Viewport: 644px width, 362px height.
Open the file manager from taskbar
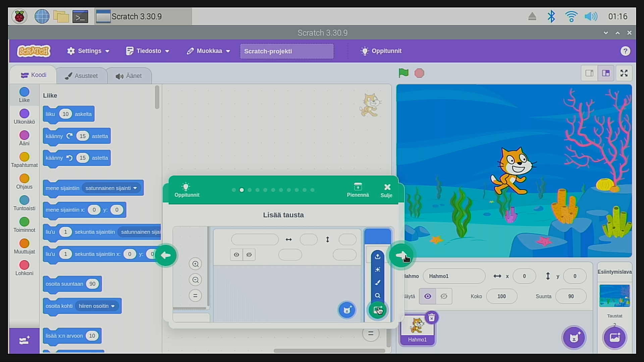click(61, 16)
